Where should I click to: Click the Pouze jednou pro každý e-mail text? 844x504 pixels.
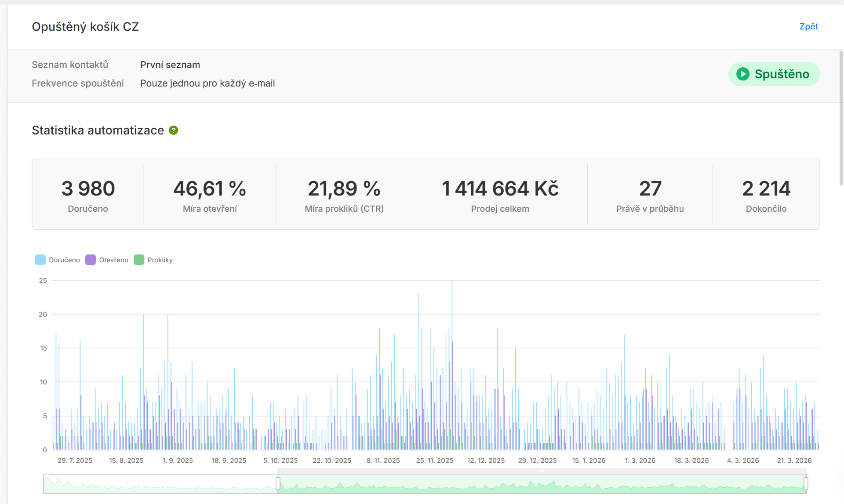click(x=207, y=83)
